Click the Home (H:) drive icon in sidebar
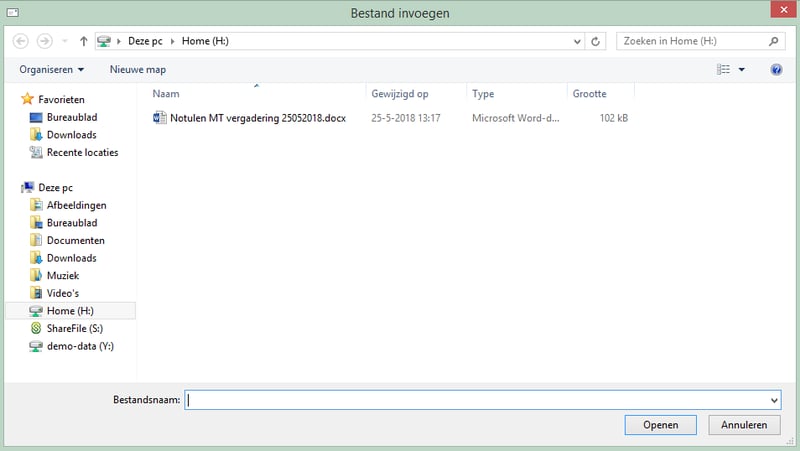The image size is (800, 451). (x=36, y=311)
